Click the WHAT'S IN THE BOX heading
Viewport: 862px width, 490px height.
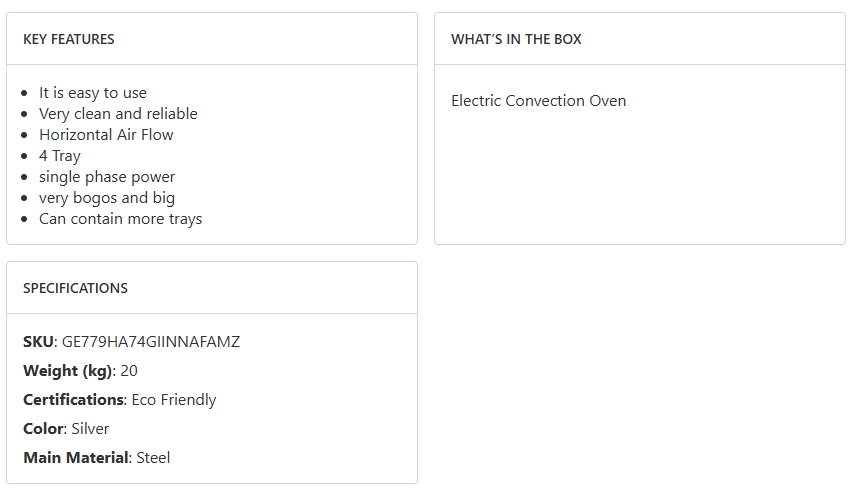516,39
